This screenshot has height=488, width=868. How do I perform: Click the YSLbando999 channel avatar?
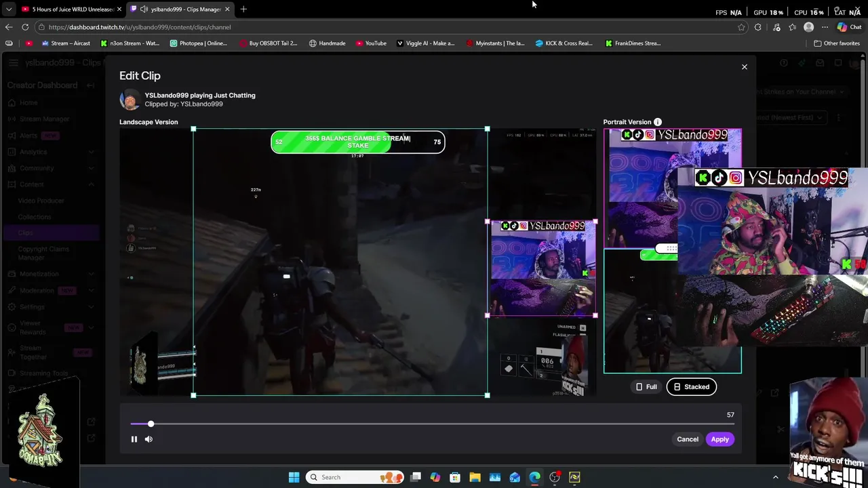pyautogui.click(x=130, y=100)
